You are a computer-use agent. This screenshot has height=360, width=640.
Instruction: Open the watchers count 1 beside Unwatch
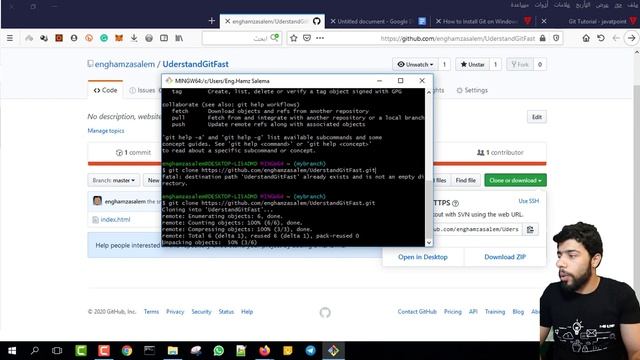point(444,64)
